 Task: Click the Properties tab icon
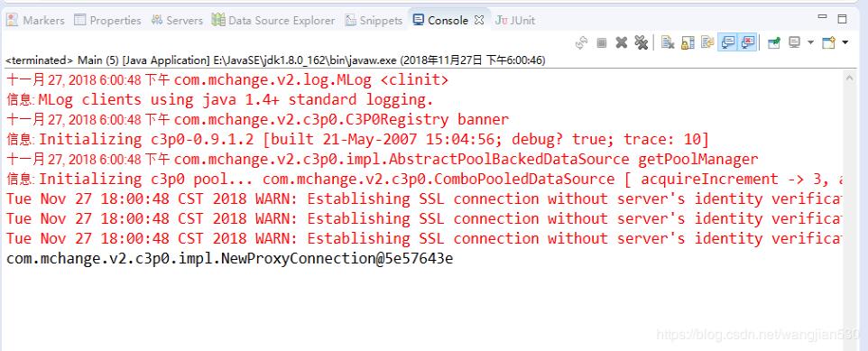(x=80, y=20)
